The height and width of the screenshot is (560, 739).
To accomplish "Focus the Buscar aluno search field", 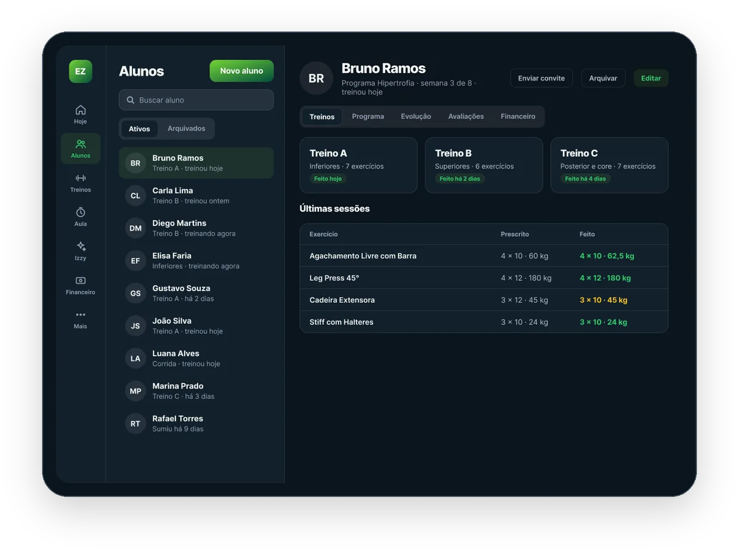I will click(x=196, y=100).
